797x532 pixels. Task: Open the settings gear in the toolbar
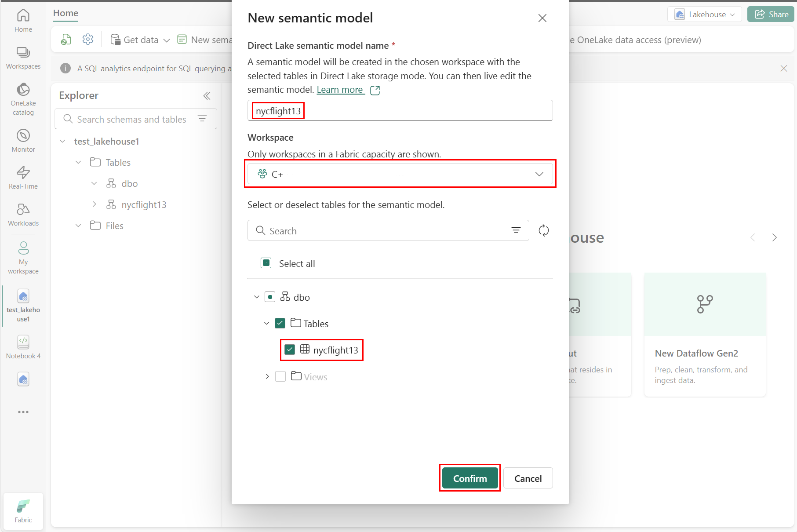coord(88,40)
